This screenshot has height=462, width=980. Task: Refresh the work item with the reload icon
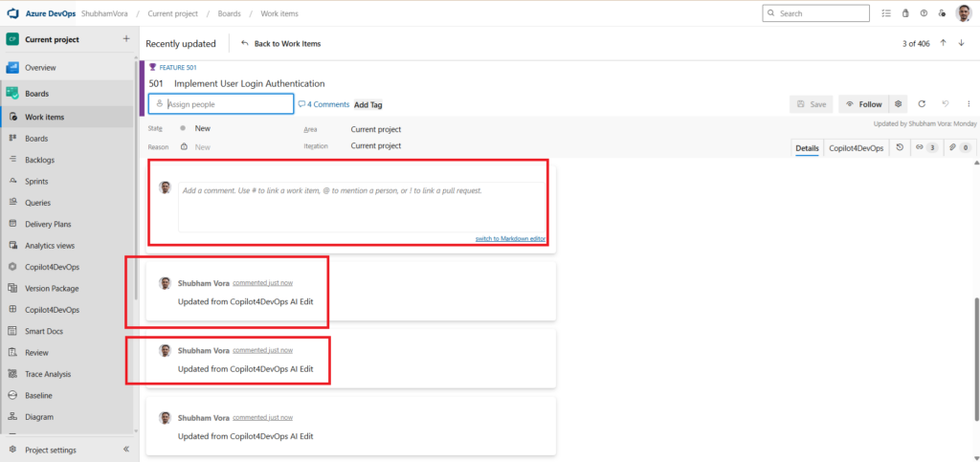(x=922, y=104)
